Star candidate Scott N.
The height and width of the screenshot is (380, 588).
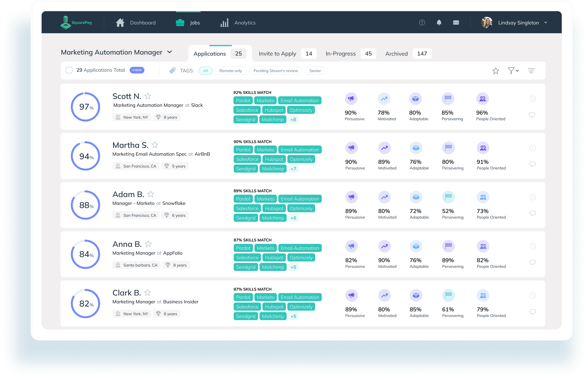point(148,96)
